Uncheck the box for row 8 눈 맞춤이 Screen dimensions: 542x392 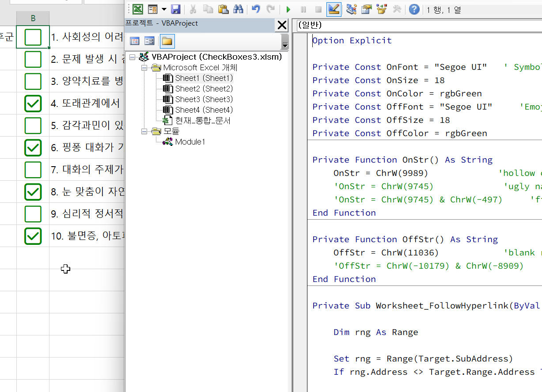click(33, 192)
